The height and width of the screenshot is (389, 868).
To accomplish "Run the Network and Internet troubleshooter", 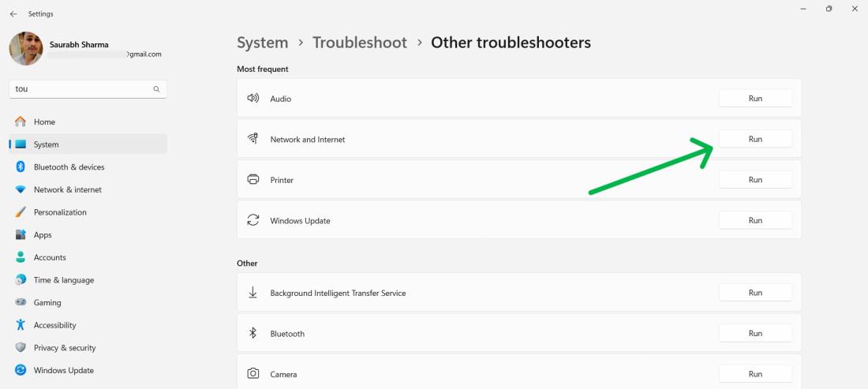I will click(x=755, y=139).
